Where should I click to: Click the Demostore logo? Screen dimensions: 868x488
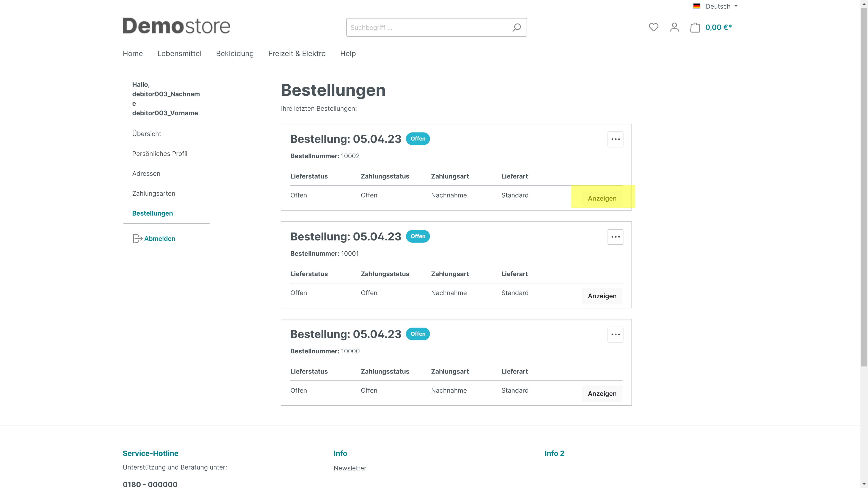click(176, 26)
